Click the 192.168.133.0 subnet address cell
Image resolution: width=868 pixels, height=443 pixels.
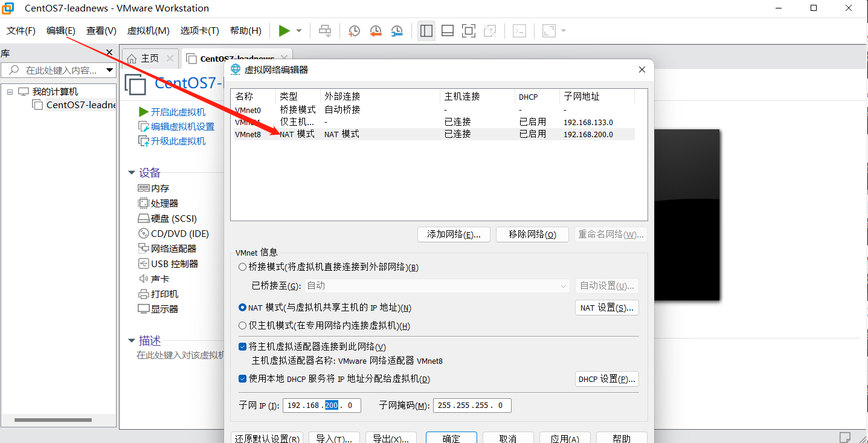[x=588, y=122]
